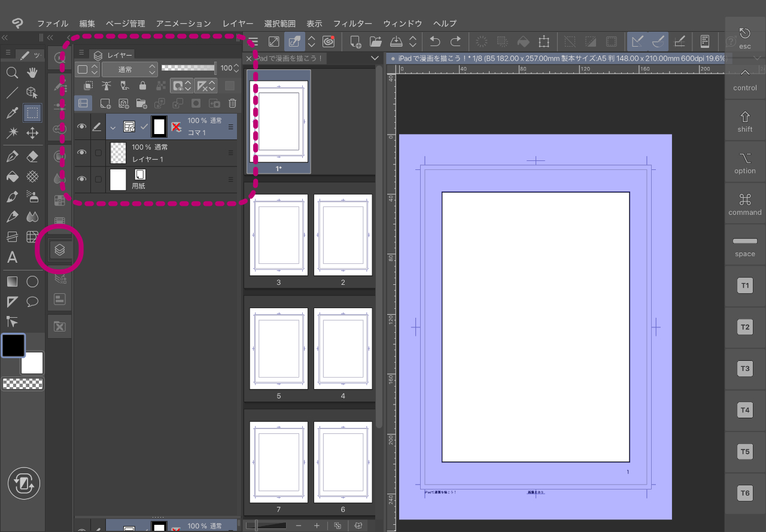
Task: Hide the 用紙 paper layer
Action: pyautogui.click(x=82, y=180)
